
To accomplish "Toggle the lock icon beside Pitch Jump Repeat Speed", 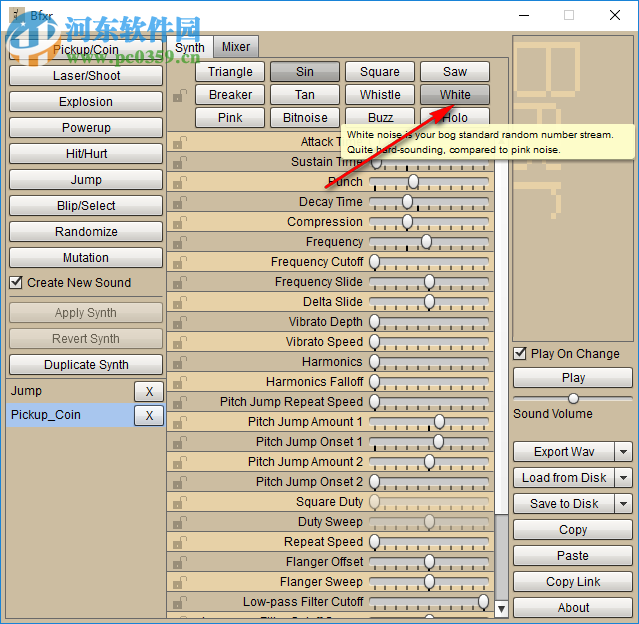I will click(x=180, y=402).
